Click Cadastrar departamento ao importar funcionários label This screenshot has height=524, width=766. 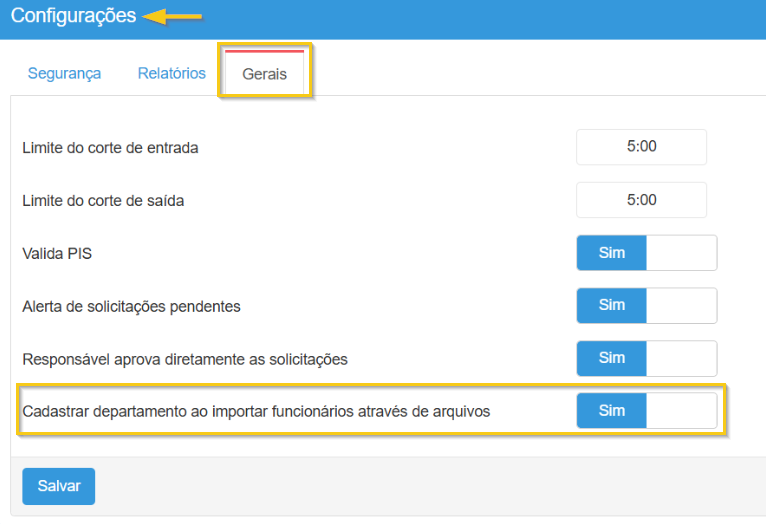click(256, 411)
